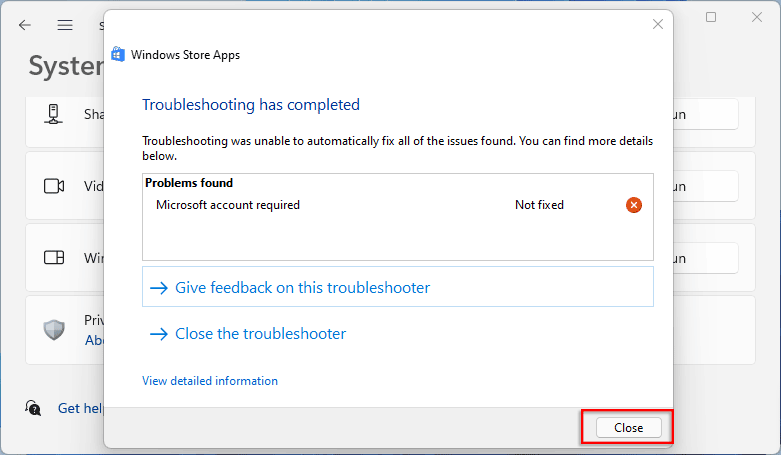
Task: Select Close the troubleshooter option
Action: [x=248, y=333]
